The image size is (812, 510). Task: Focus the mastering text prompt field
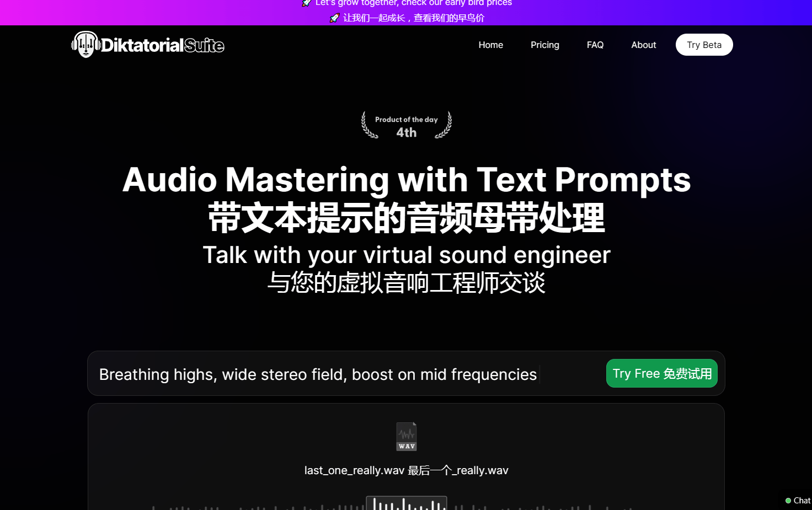pos(318,374)
